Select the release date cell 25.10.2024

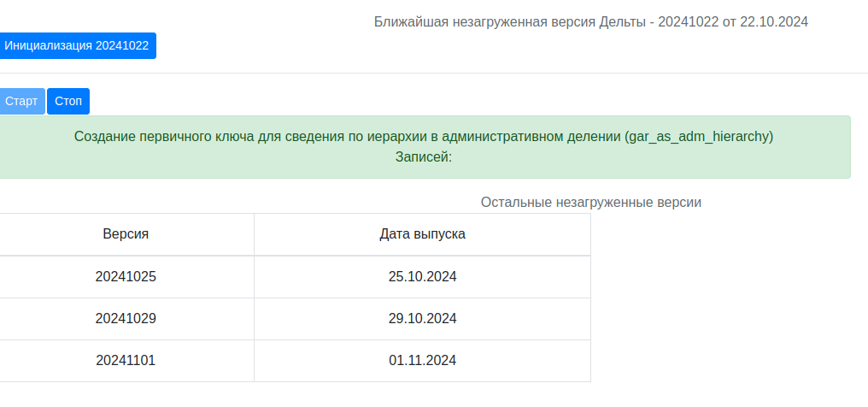pyautogui.click(x=422, y=277)
